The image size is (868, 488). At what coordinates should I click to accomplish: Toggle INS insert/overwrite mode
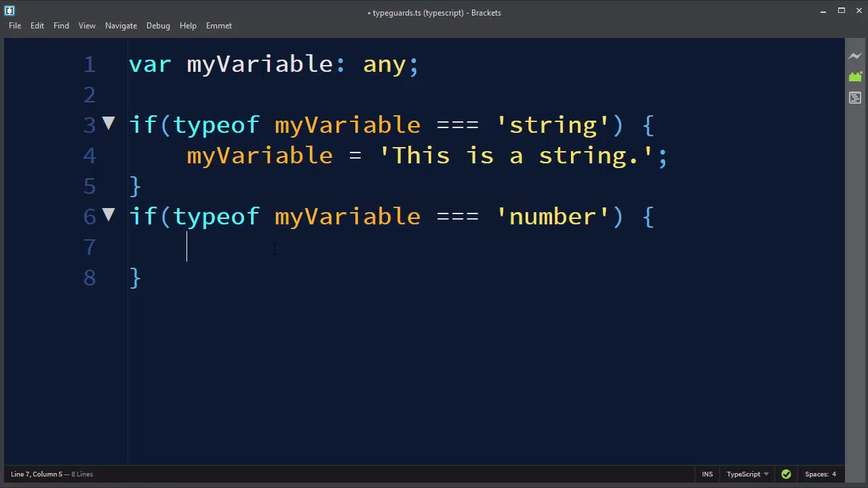[x=707, y=474]
